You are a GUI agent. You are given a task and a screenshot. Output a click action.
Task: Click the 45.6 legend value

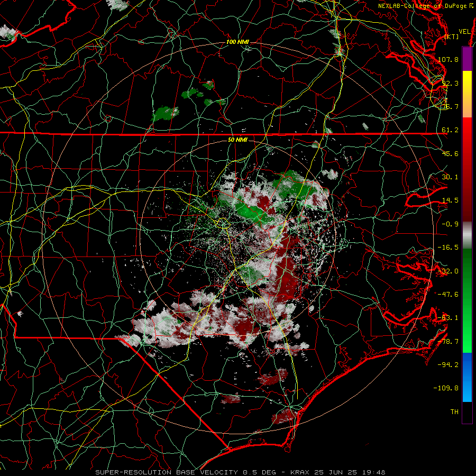click(x=450, y=153)
